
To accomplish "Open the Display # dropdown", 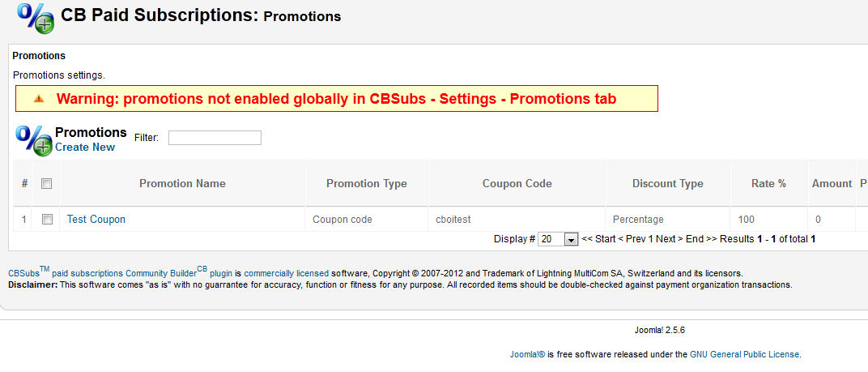I will point(558,239).
